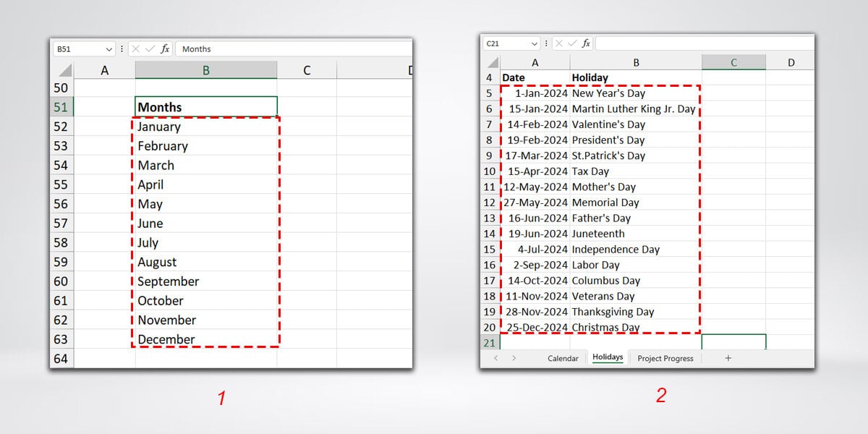
Task: Select row 21 header in Holidays sheet
Action: click(490, 343)
